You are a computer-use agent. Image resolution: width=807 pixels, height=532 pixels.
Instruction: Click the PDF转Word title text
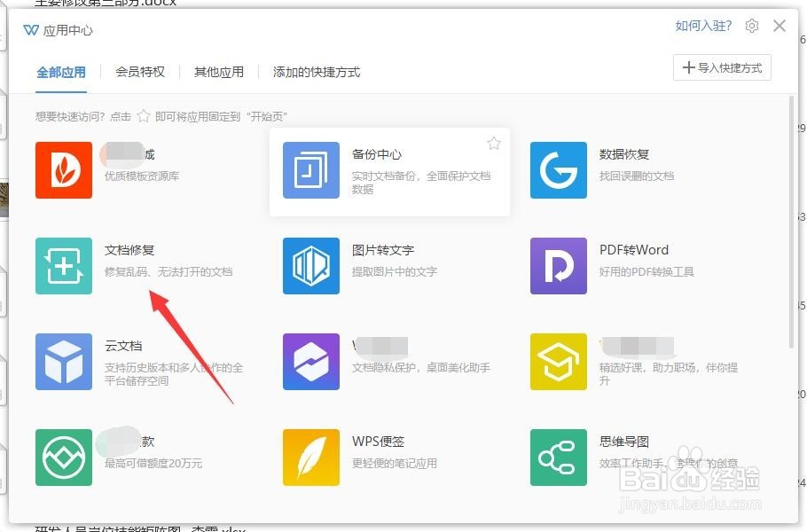tap(634, 250)
